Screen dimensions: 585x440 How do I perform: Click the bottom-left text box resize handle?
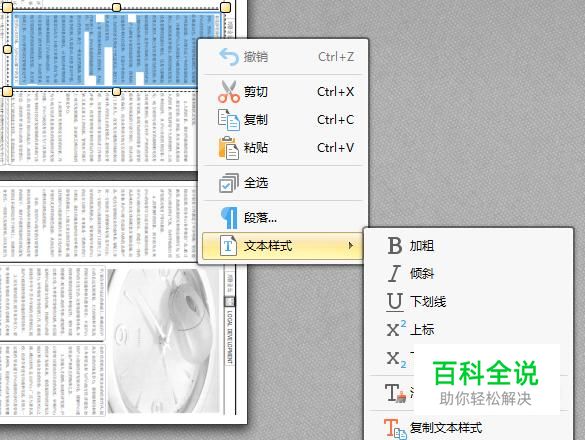(8, 91)
